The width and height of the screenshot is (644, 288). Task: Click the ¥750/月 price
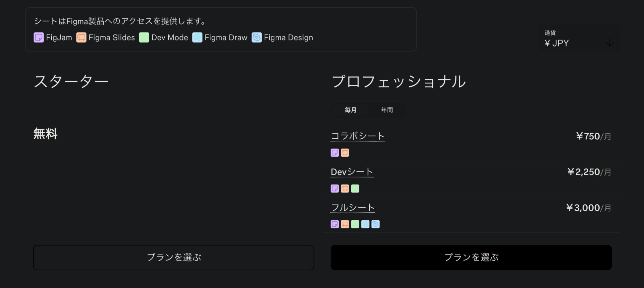[594, 136]
